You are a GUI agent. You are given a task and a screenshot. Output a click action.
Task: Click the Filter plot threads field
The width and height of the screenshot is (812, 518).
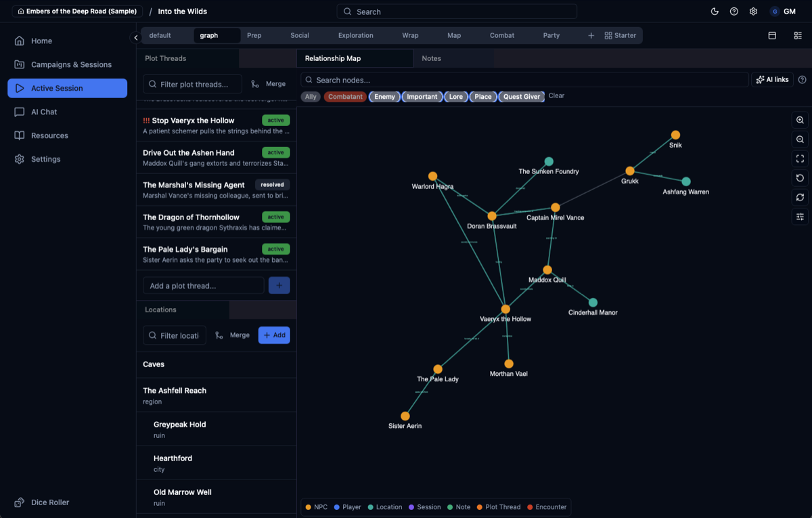192,84
